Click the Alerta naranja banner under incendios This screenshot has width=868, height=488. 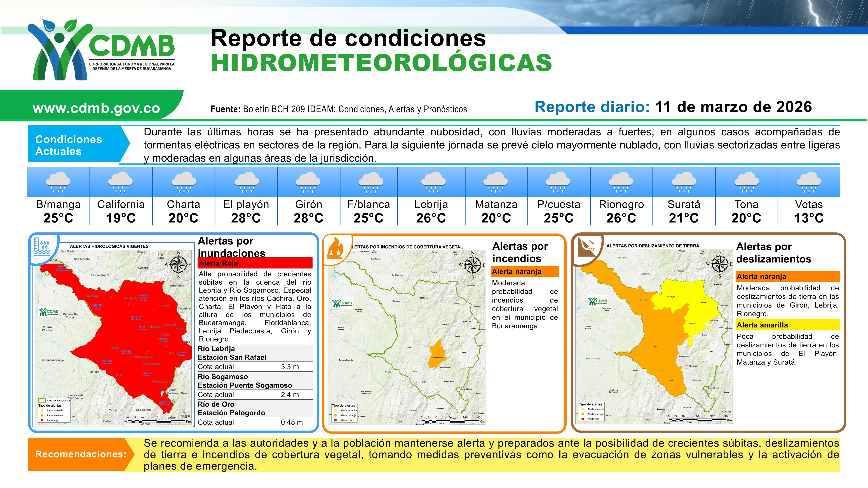tap(525, 272)
